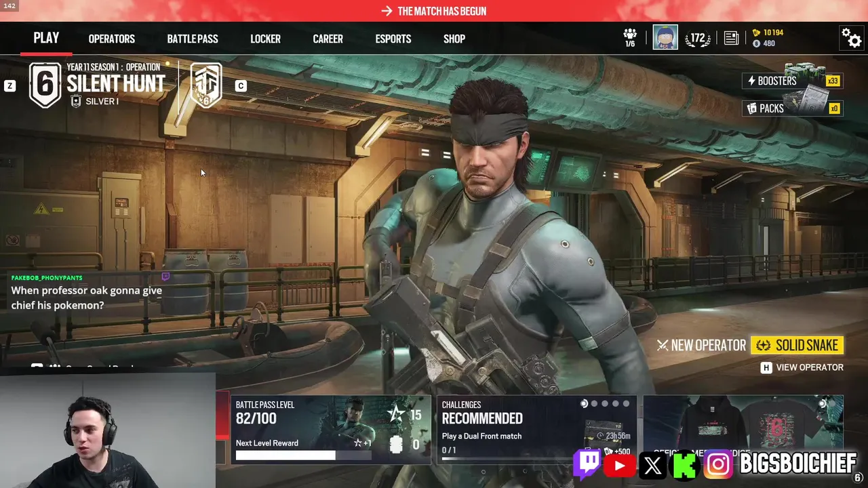Open the Shop tab
868x488 pixels.
[454, 39]
